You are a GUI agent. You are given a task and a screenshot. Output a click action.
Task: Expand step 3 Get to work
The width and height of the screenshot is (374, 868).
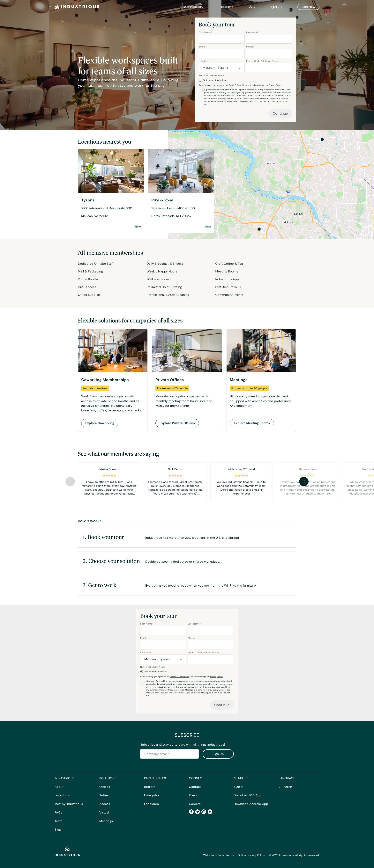187,585
